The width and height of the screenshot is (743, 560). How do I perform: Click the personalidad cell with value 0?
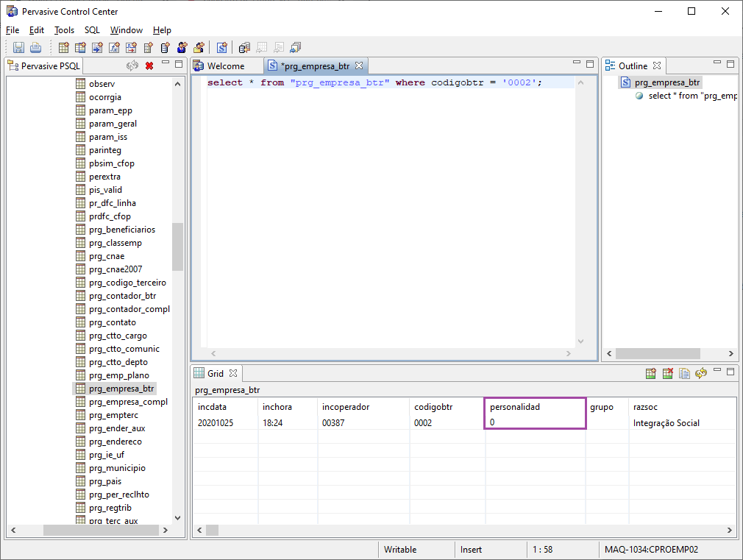coord(535,423)
